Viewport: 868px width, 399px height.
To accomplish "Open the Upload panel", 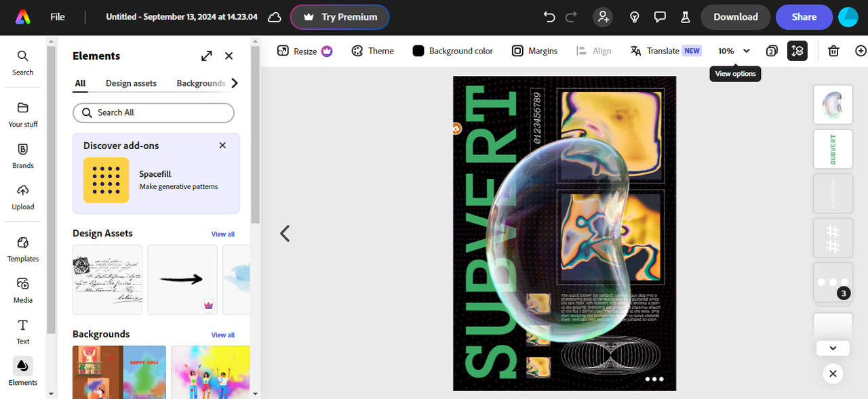I will pyautogui.click(x=22, y=197).
